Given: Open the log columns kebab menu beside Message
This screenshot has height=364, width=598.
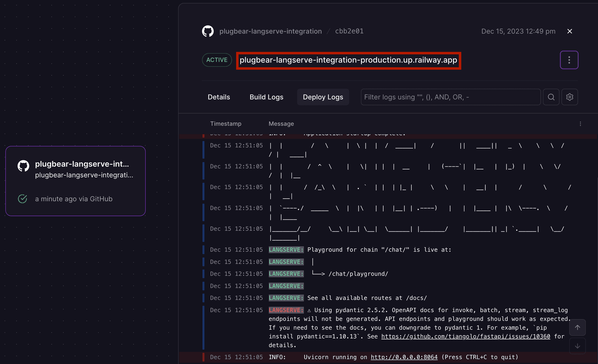Looking at the screenshot, I should [x=581, y=124].
